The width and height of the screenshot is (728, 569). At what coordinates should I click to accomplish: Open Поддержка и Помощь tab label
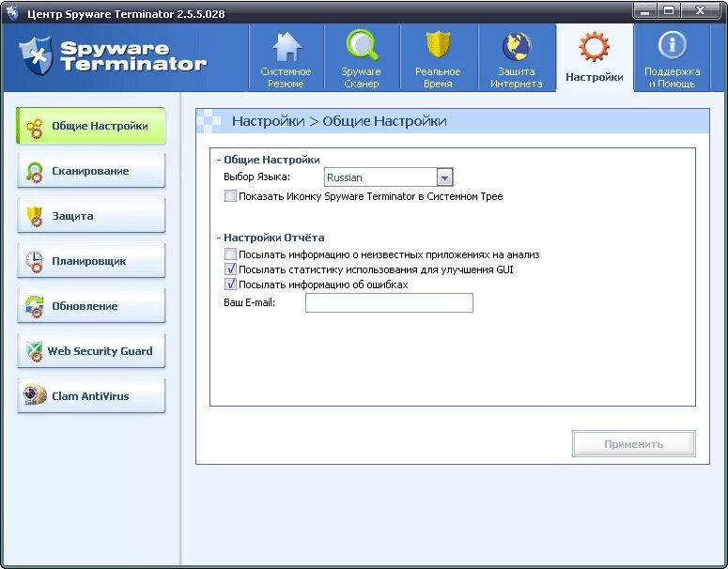pos(672,78)
